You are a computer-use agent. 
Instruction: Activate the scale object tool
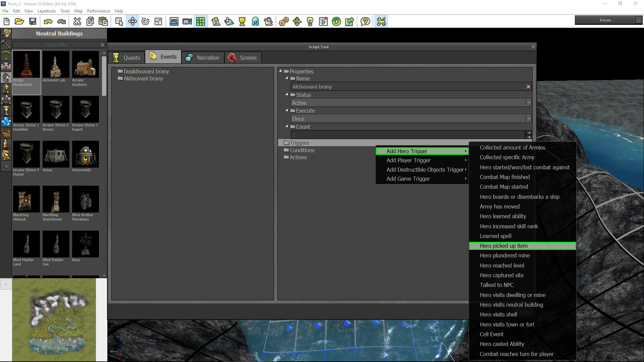point(158,22)
